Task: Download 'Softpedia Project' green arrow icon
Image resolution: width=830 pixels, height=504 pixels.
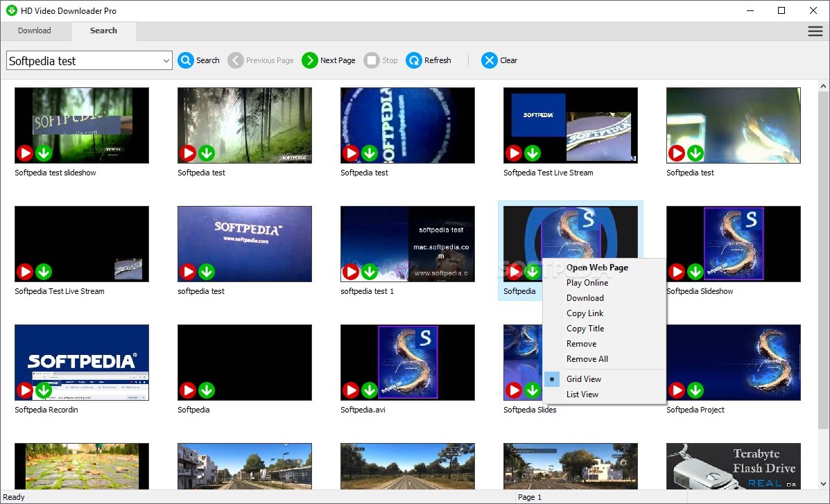Action: [x=695, y=391]
